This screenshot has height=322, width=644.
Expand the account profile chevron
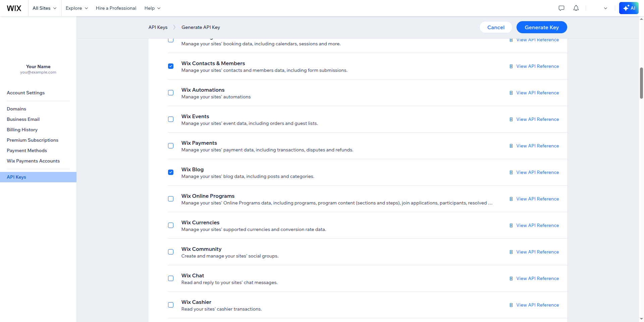pyautogui.click(x=605, y=8)
